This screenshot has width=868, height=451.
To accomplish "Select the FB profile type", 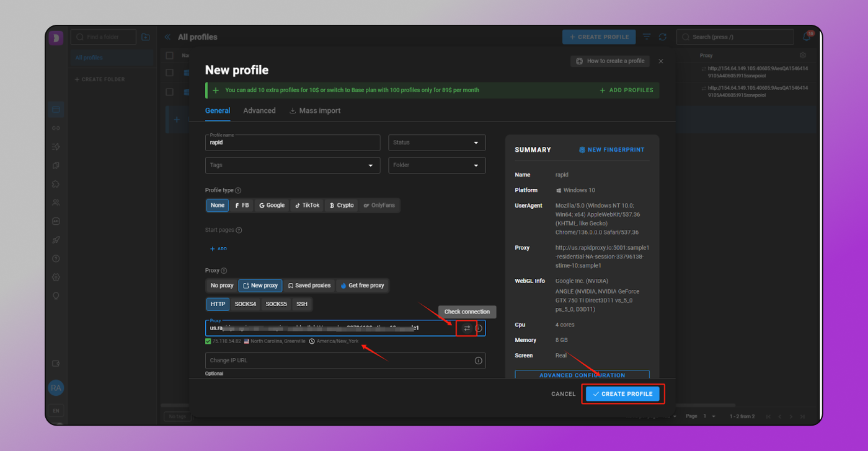I will pos(242,205).
